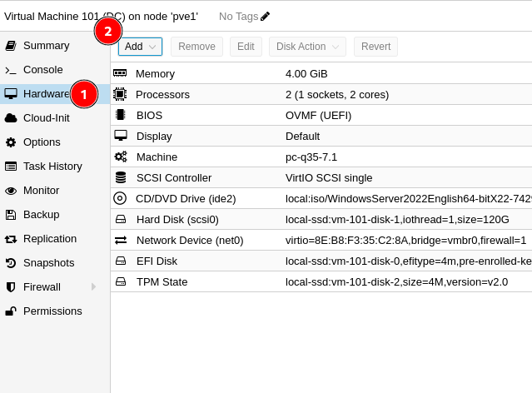
Task: Click the Memory RAM icon
Action: pyautogui.click(x=120, y=73)
